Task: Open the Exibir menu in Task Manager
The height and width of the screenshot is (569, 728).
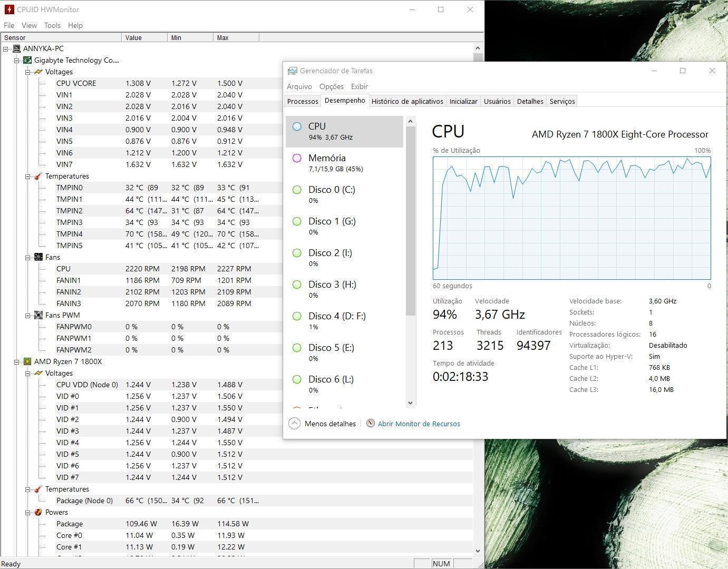Action: pos(360,86)
